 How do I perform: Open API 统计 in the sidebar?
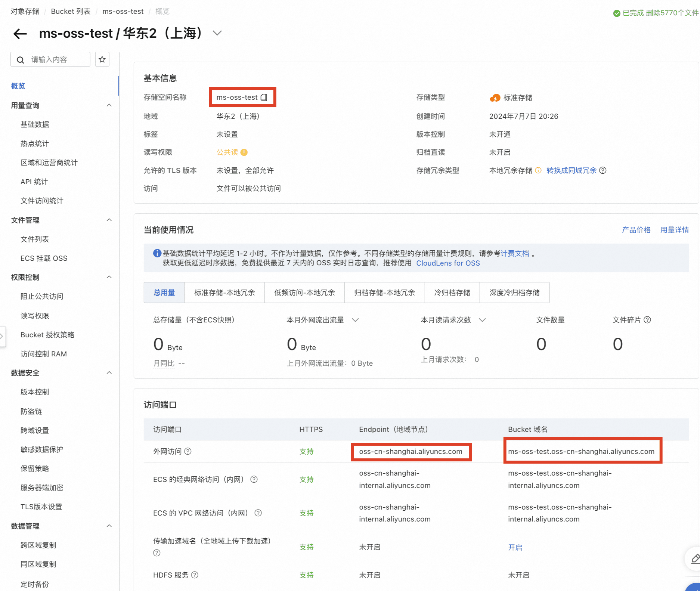[34, 182]
